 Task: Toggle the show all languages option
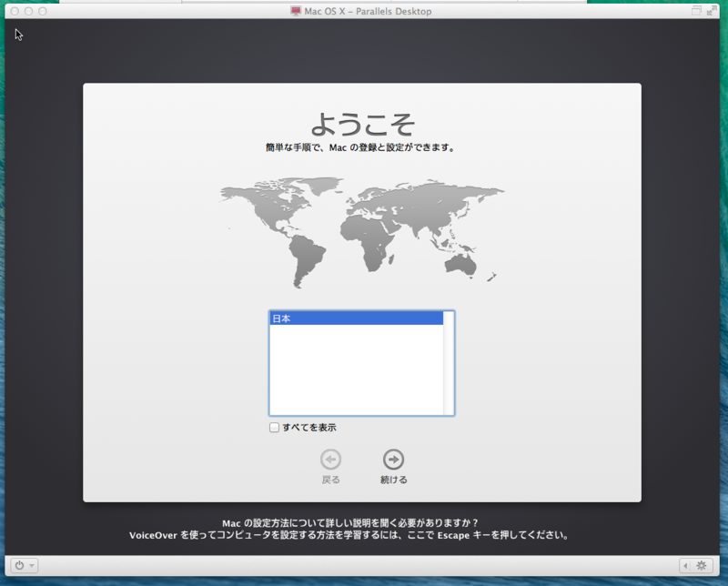pos(272,427)
